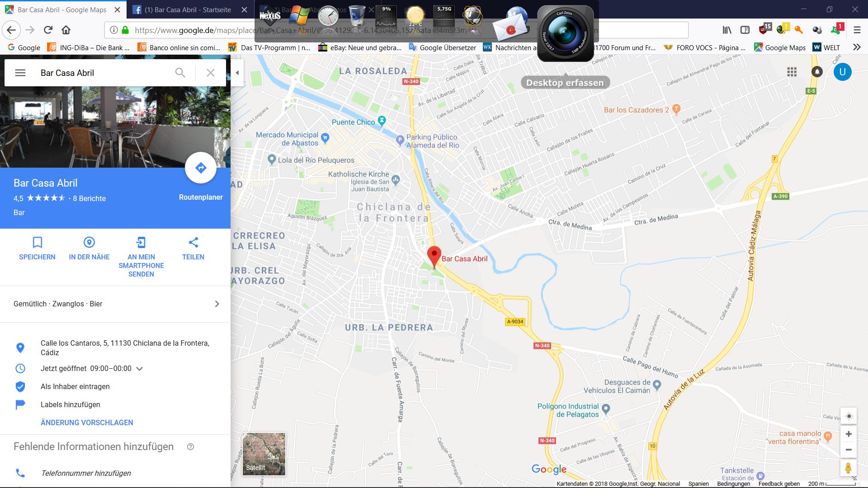Click the In der Nähe icon
The image size is (868, 488).
[89, 243]
